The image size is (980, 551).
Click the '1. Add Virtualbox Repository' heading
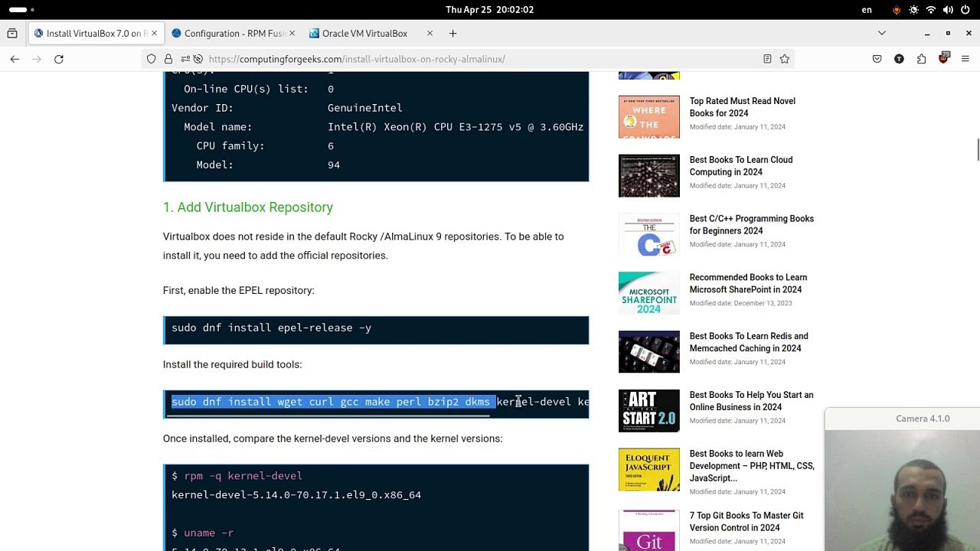point(248,207)
